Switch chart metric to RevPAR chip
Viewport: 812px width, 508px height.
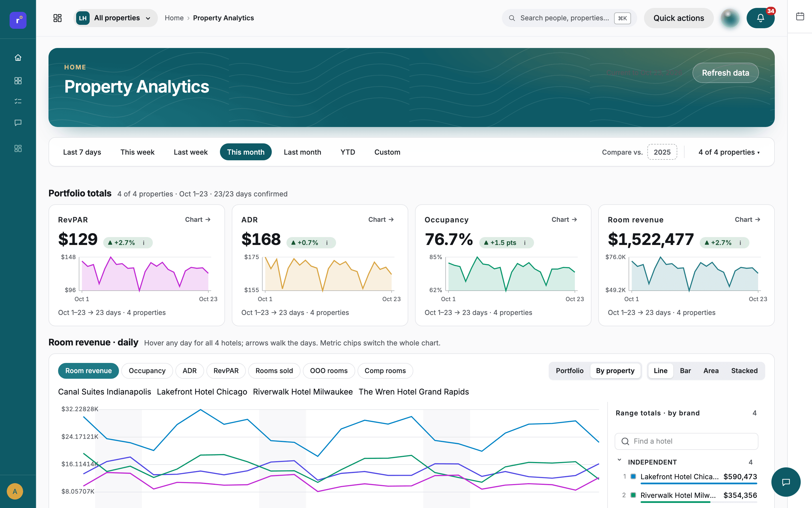(226, 371)
